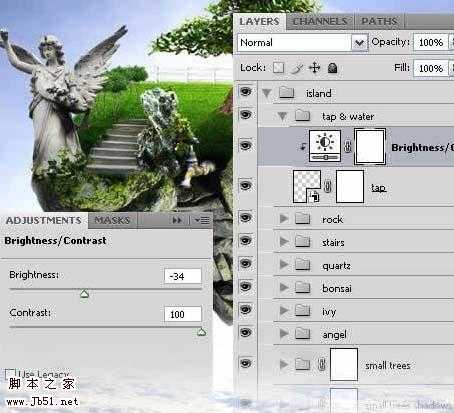
Task: Select the small trees group mask thumbnail
Action: (x=344, y=364)
